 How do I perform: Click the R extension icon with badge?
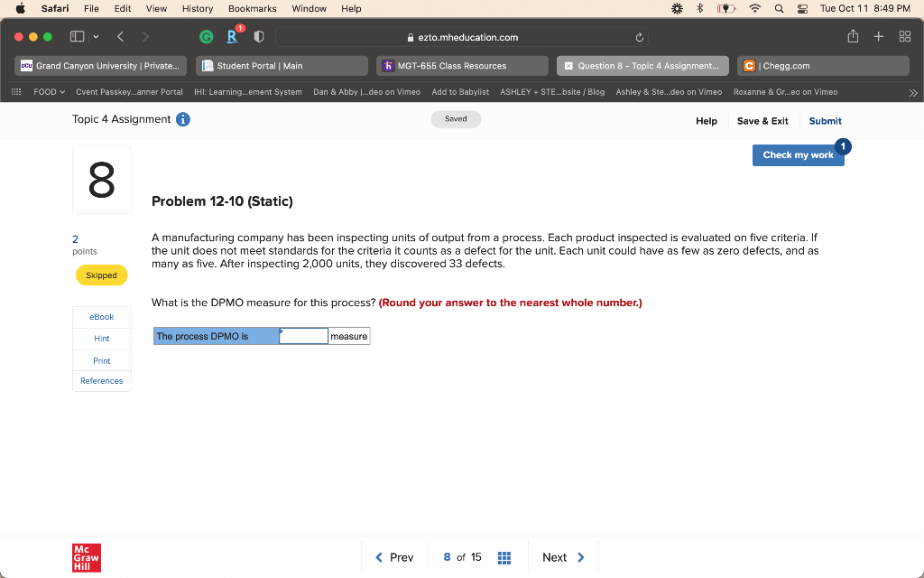coord(233,36)
